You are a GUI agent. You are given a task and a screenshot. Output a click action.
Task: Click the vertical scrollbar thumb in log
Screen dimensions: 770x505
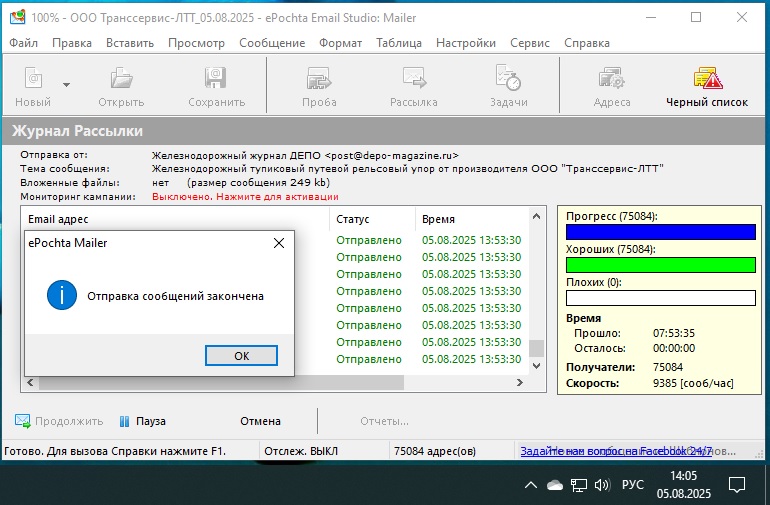536,348
